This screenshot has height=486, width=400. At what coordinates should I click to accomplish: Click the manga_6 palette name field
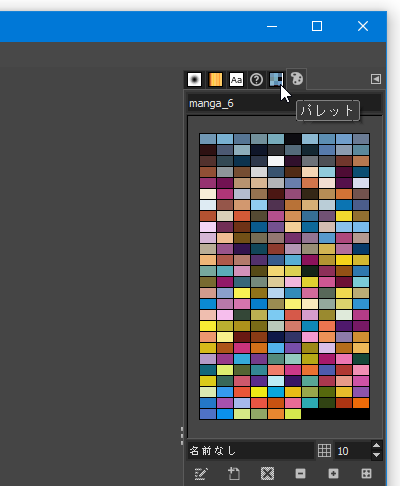point(284,103)
